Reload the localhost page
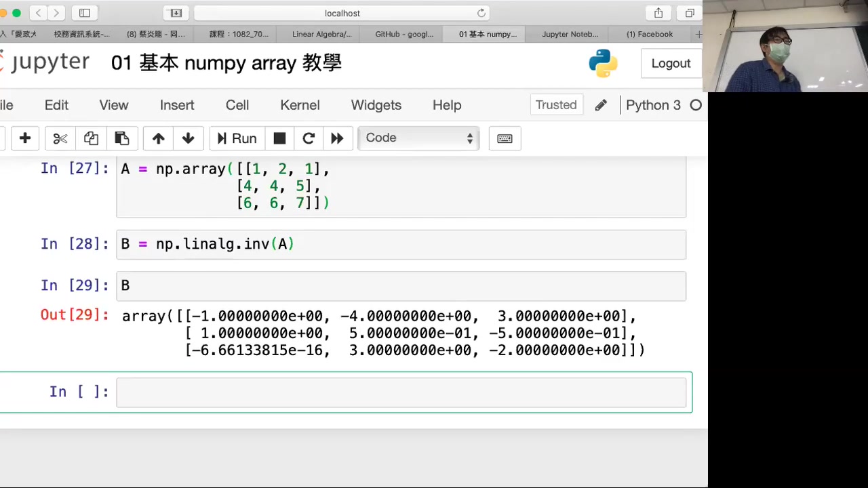This screenshot has width=868, height=488. 481,13
